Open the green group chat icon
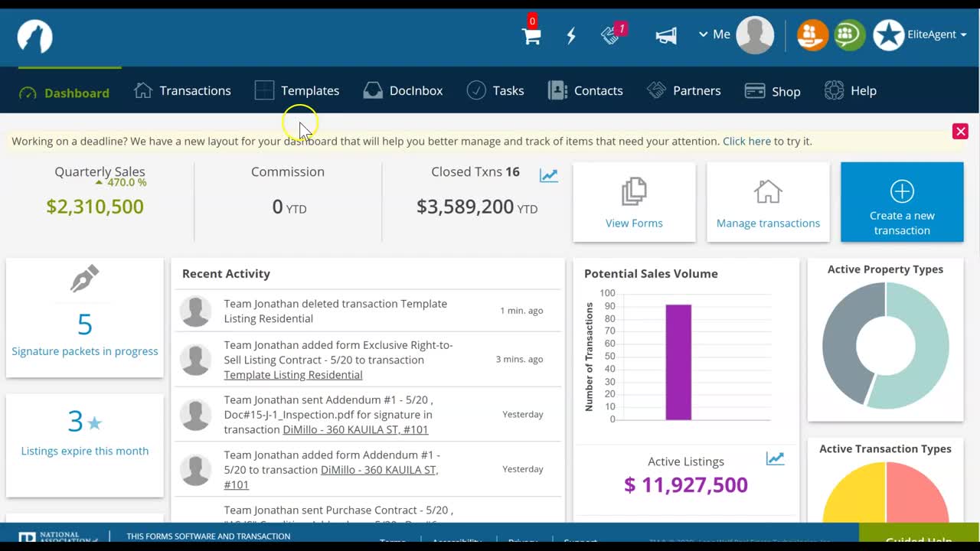Screen dimensions: 980x551 (x=849, y=35)
